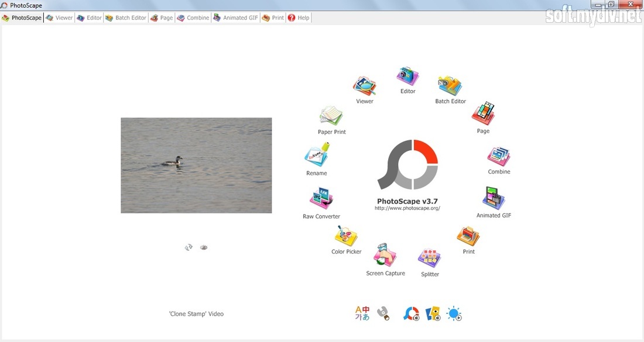The width and height of the screenshot is (644, 342).
Task: Switch to the Combine tab
Action: point(193,18)
